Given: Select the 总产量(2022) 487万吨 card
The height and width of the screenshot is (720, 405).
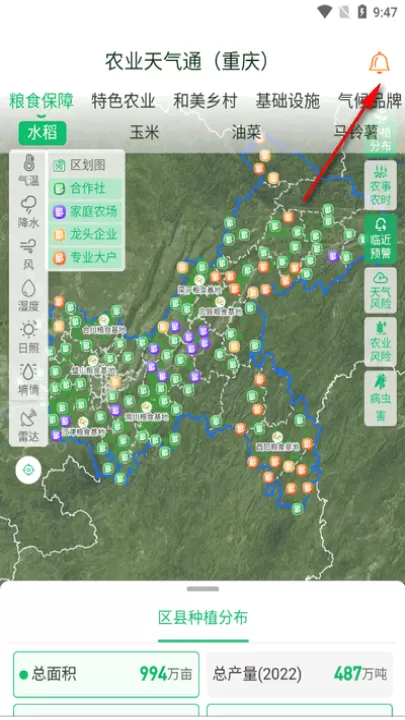Looking at the screenshot, I should (300, 674).
